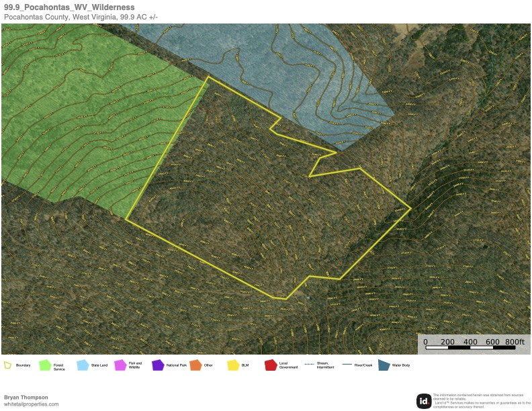This screenshot has height=411, width=532.
Task: Click the dark teal Water Body icon
Action: (384, 365)
